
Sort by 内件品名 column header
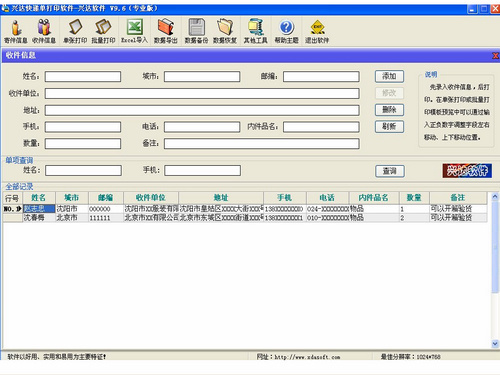[x=374, y=198]
